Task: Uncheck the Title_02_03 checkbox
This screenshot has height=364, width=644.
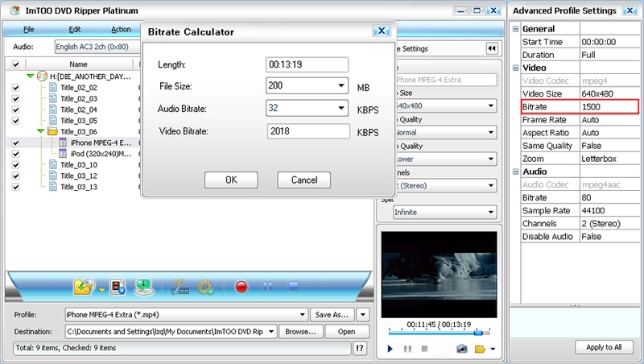Action: tap(15, 98)
